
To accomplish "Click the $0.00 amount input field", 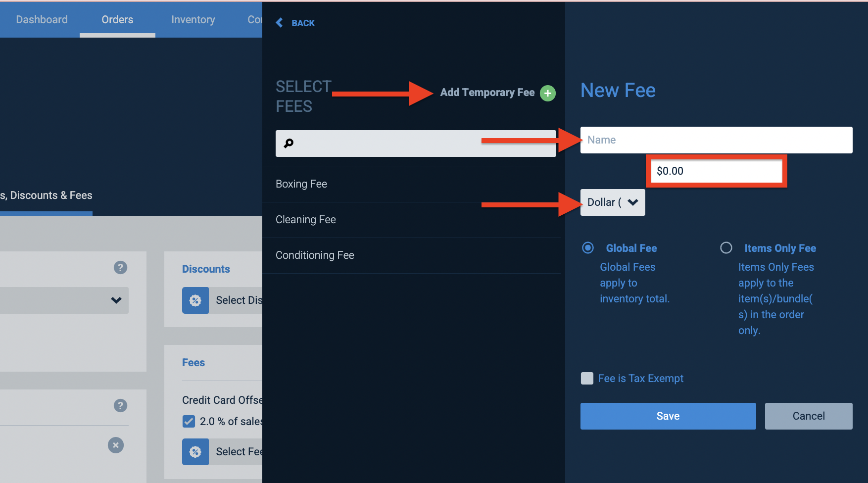I will coord(717,171).
